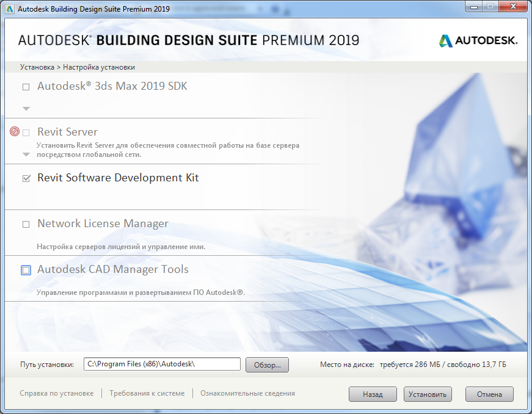Screen dimensions: 532x414
Task: Select the Revit Software Development Kit title
Action: [118, 178]
